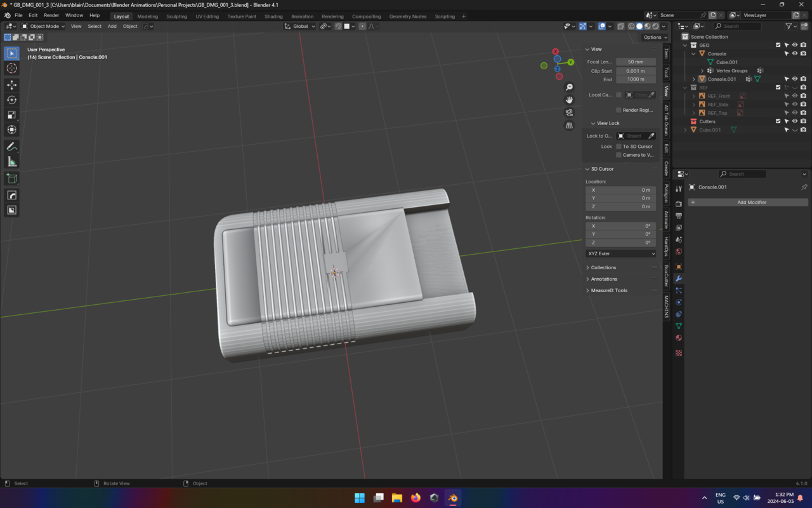The image size is (812, 508).
Task: Expand the MeasureIt Tools panel
Action: click(608, 290)
